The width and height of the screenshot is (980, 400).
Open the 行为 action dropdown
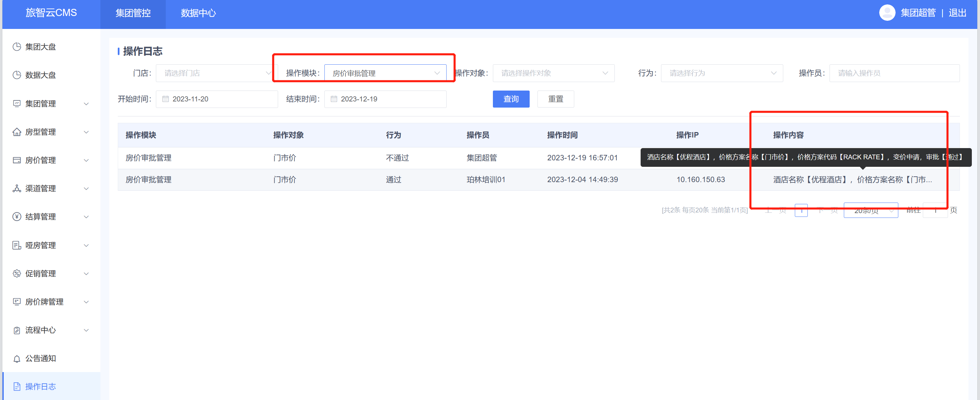click(x=722, y=73)
